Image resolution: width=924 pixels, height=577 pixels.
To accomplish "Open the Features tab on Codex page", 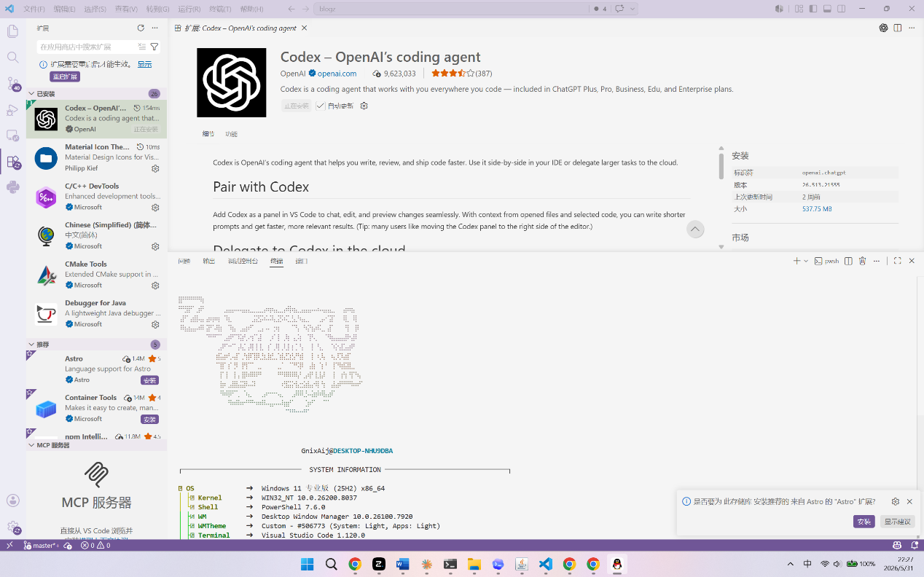I will tap(231, 134).
